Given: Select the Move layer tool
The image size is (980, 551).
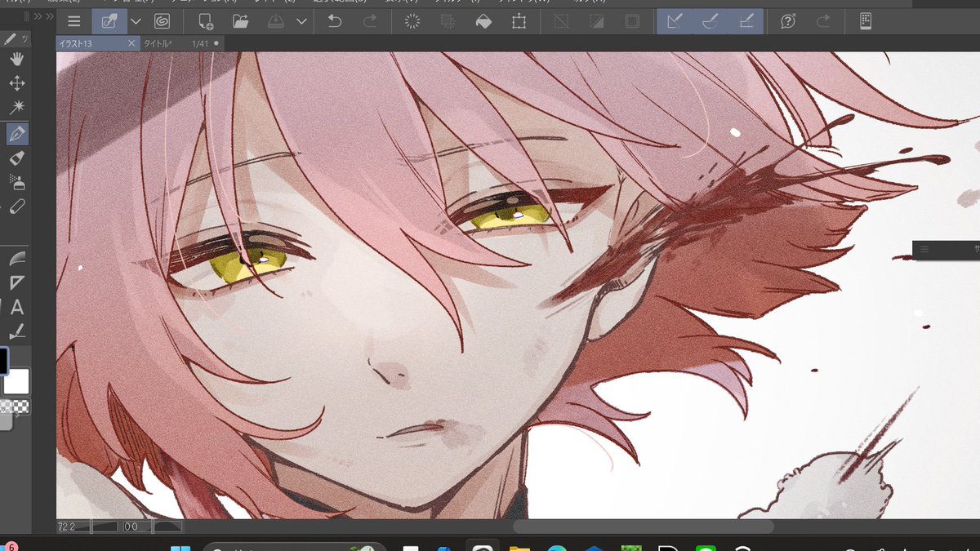Looking at the screenshot, I should (x=17, y=82).
